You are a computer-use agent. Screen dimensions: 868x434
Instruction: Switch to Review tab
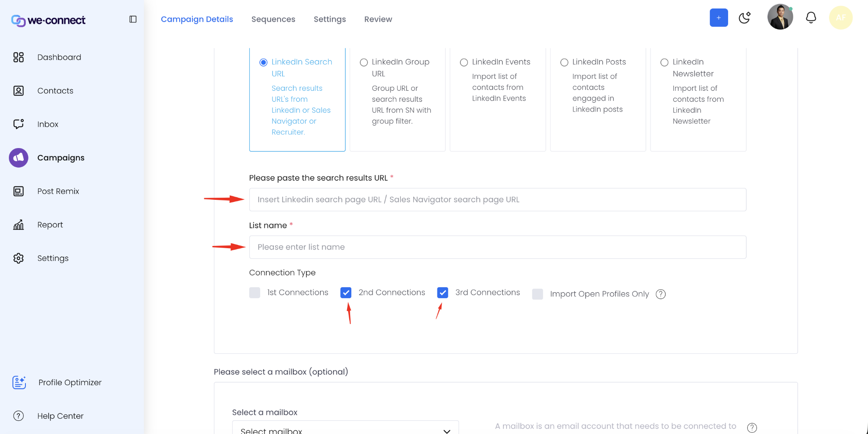coord(378,19)
